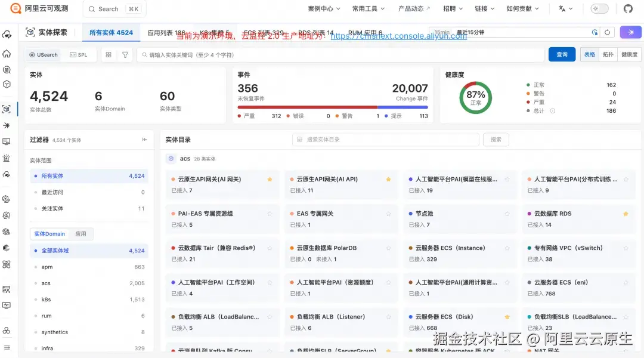The width and height of the screenshot is (644, 358).
Task: Expand the 链接 menu
Action: pos(485,8)
